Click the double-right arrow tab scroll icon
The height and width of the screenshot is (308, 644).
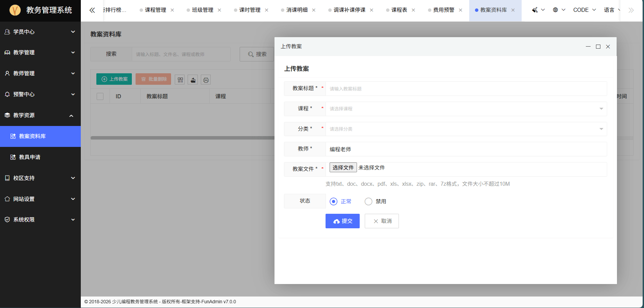[631, 10]
